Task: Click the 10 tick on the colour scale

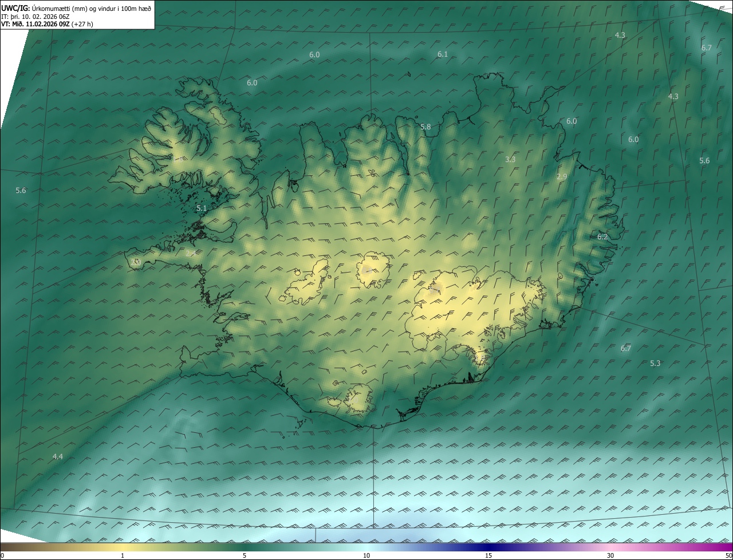Action: pos(366,556)
